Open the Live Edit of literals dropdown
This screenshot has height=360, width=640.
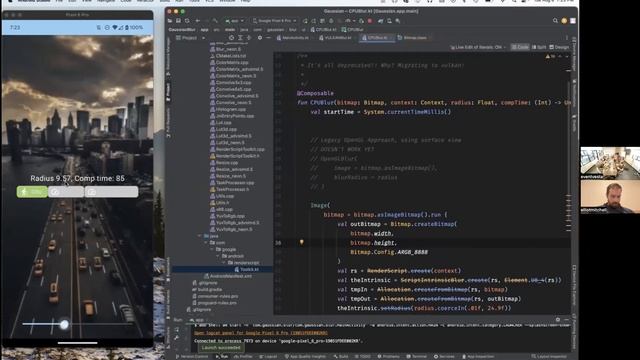[478, 47]
